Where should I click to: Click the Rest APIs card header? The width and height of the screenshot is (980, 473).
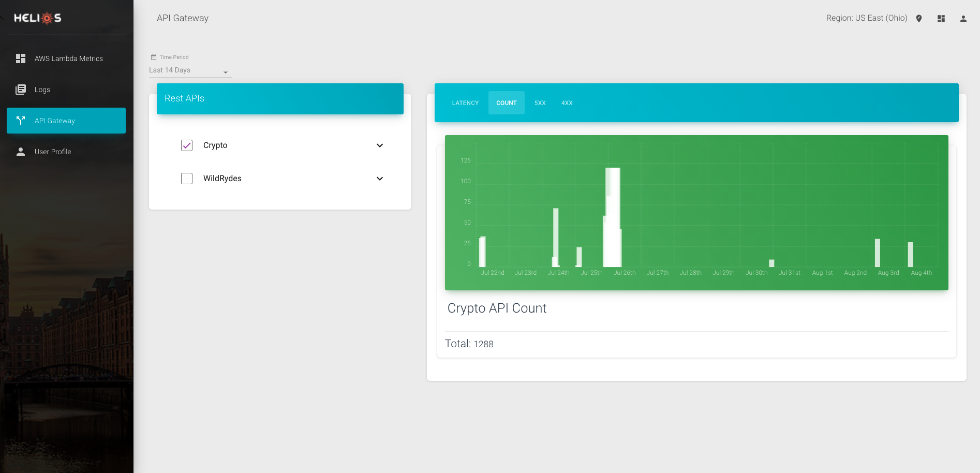point(280,99)
